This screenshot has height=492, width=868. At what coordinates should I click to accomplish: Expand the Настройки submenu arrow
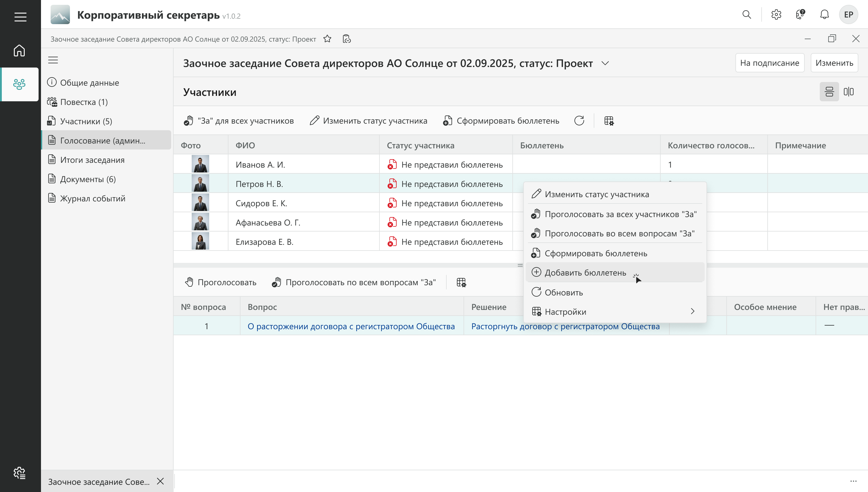tap(693, 311)
